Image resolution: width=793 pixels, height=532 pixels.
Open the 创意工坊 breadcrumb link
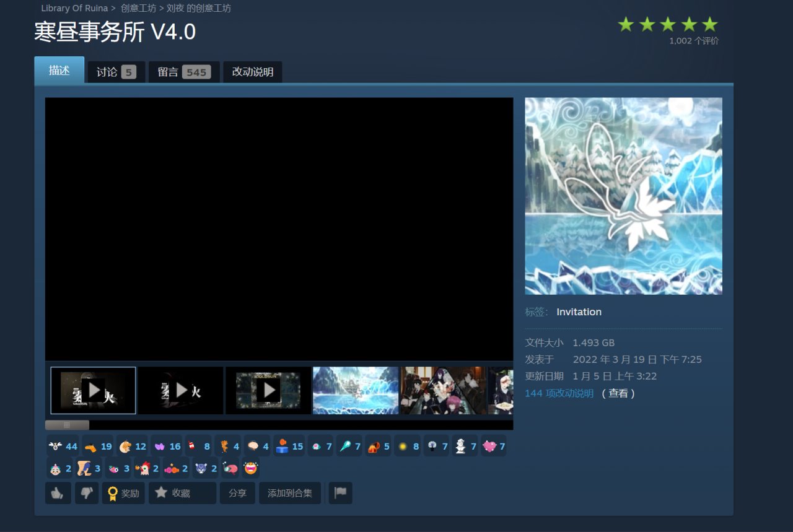coord(139,9)
